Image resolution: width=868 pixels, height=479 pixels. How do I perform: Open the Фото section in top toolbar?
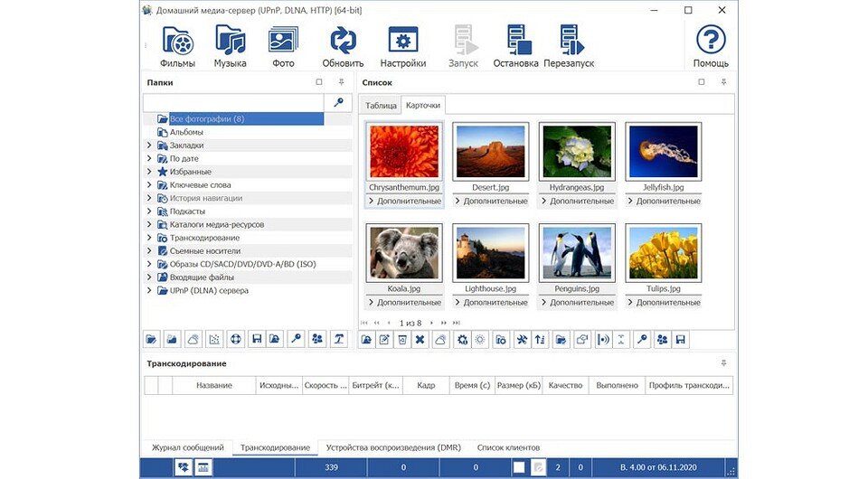[283, 46]
